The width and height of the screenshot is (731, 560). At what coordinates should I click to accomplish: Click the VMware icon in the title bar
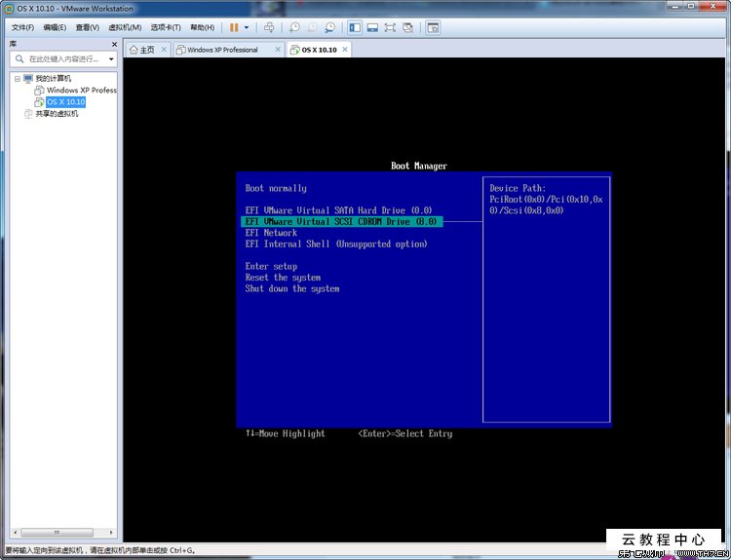(x=9, y=9)
